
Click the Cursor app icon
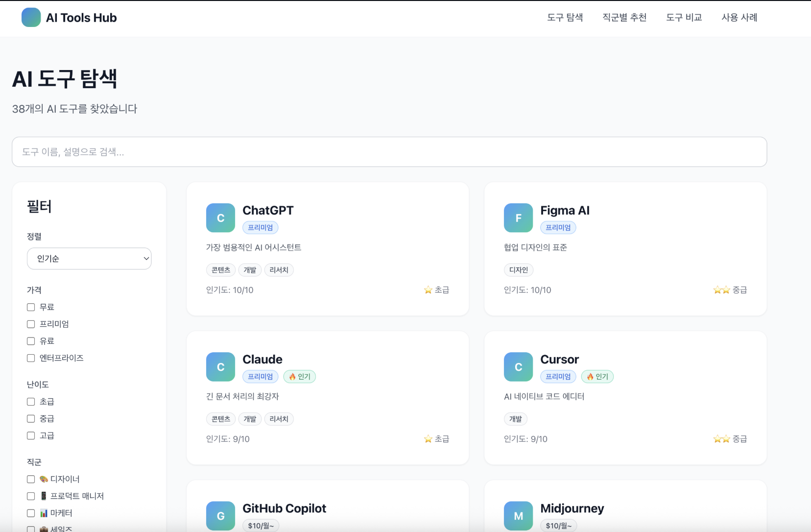(x=518, y=366)
